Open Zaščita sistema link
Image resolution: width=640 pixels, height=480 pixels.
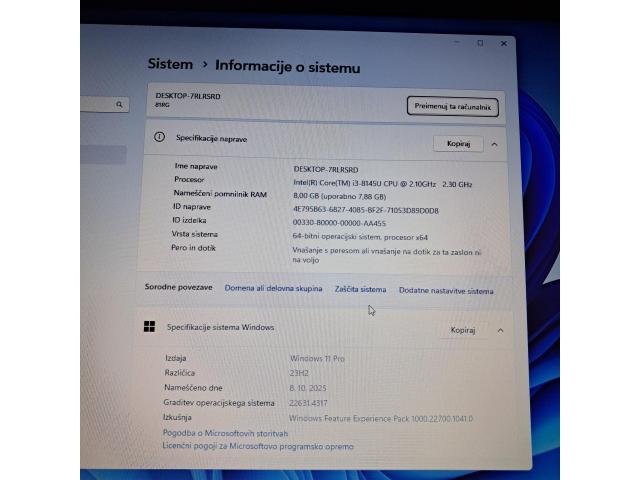pos(360,289)
